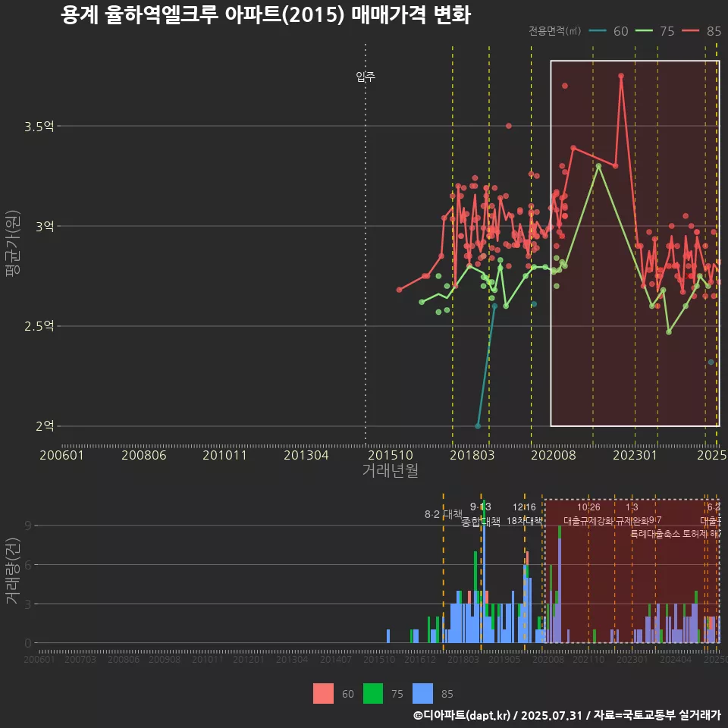The image size is (728, 728).
Task: Click the 거래년월 x-axis title
Action: click(390, 470)
